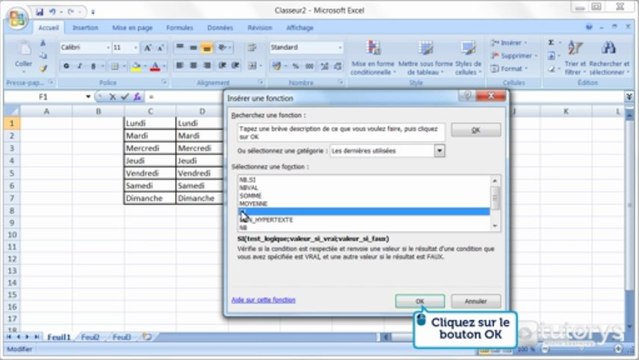Click the Increase Decimal icon

click(324, 66)
